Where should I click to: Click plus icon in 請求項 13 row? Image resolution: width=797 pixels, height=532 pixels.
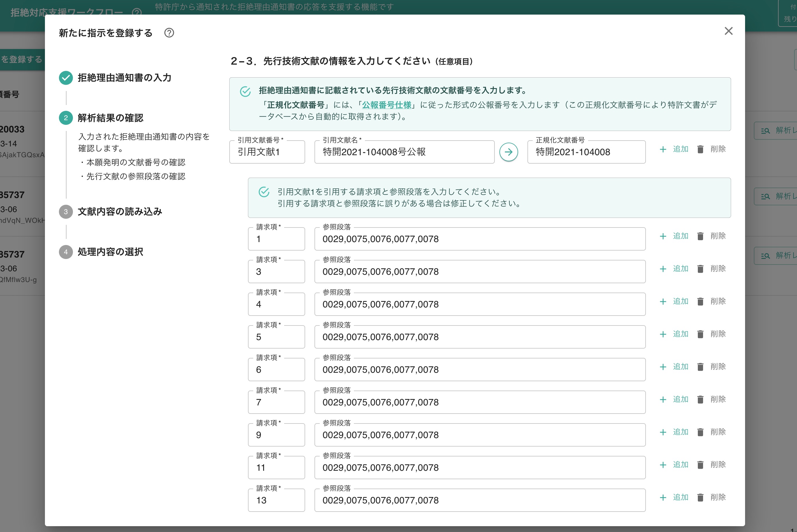point(663,497)
